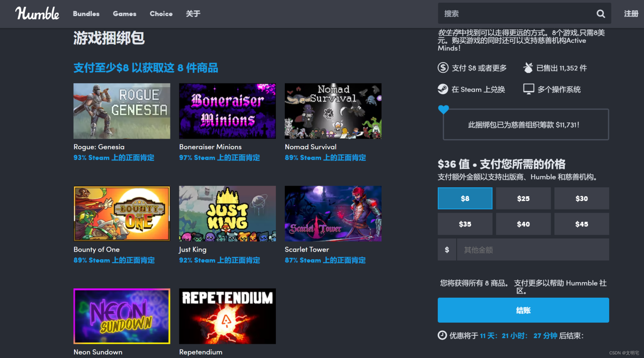This screenshot has width=644, height=358.
Task: Click Boneraiser Minions' 97% Steam rating link
Action: (x=220, y=158)
